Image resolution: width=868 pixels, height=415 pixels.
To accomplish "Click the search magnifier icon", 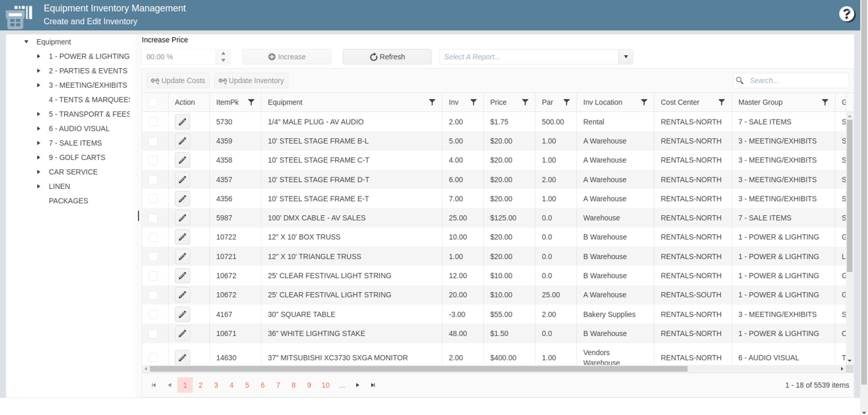I will pyautogui.click(x=740, y=80).
